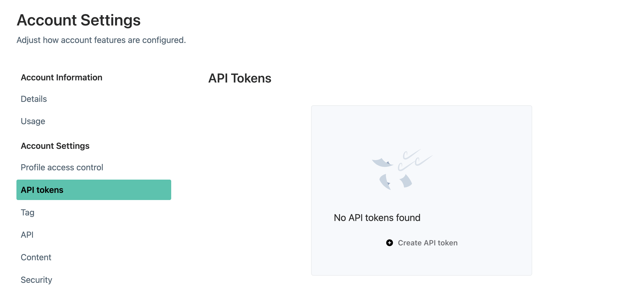Navigate to the API settings item

pyautogui.click(x=27, y=235)
